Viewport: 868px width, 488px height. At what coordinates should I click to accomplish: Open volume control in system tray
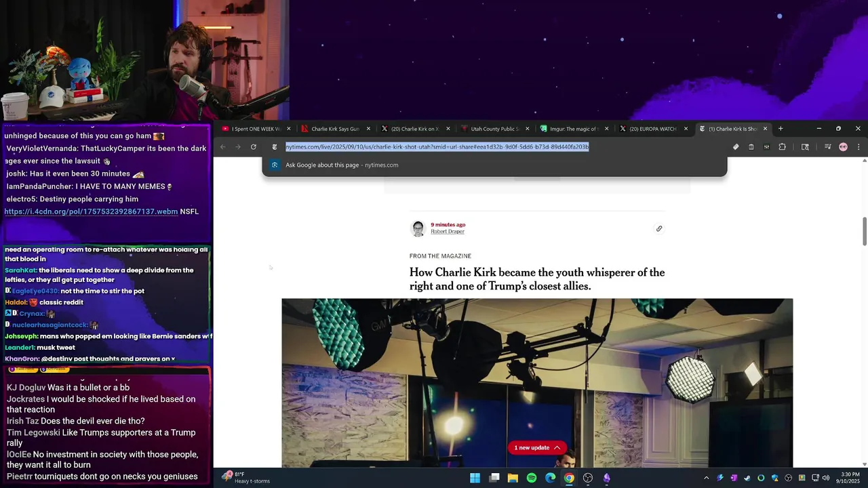click(x=826, y=478)
